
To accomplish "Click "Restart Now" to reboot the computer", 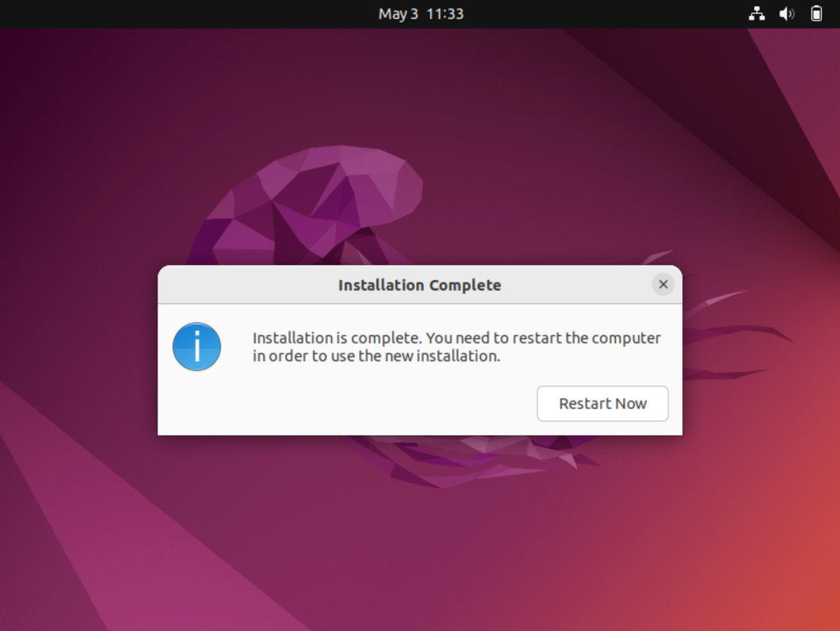I will (602, 403).
